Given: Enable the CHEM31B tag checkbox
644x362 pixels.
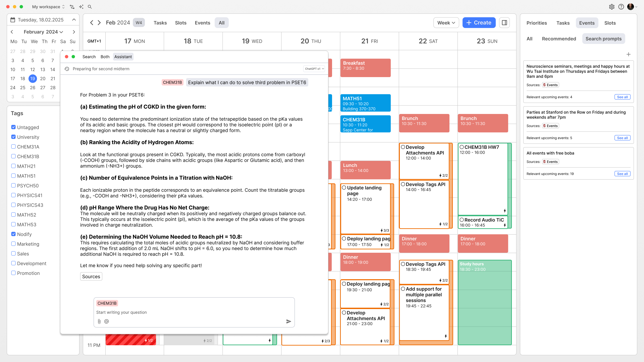Looking at the screenshot, I should point(13,156).
